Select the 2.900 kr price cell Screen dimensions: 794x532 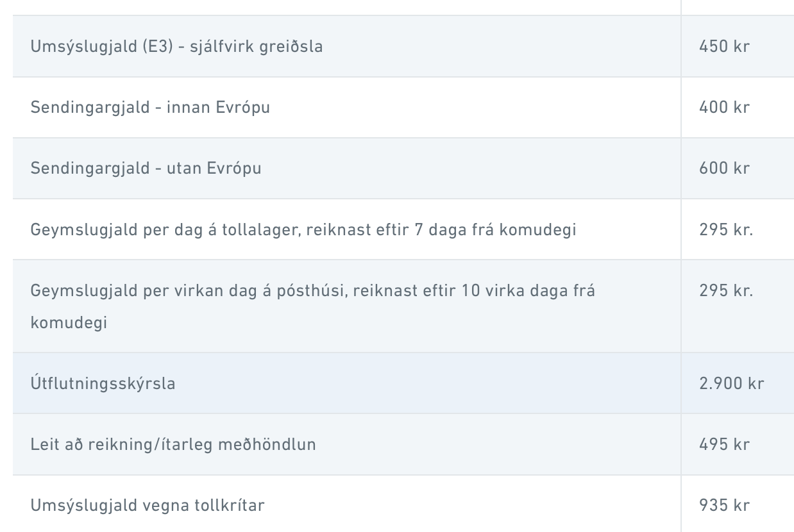(x=731, y=384)
